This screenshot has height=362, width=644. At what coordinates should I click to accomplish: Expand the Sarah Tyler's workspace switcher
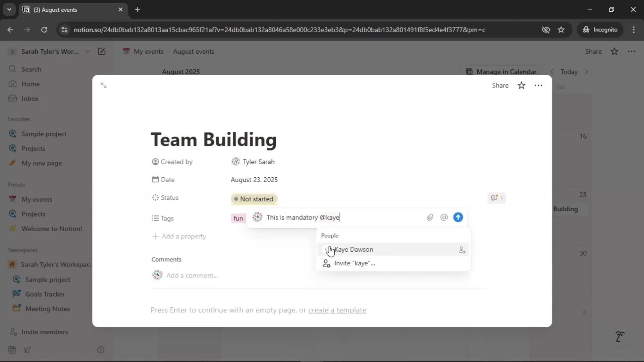tap(50, 51)
